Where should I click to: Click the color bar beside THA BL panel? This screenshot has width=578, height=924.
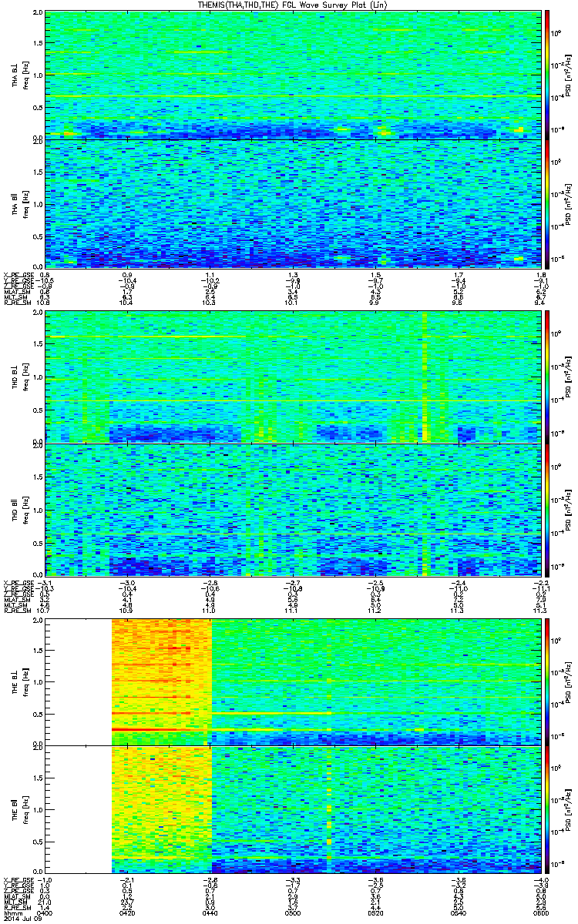(548, 75)
